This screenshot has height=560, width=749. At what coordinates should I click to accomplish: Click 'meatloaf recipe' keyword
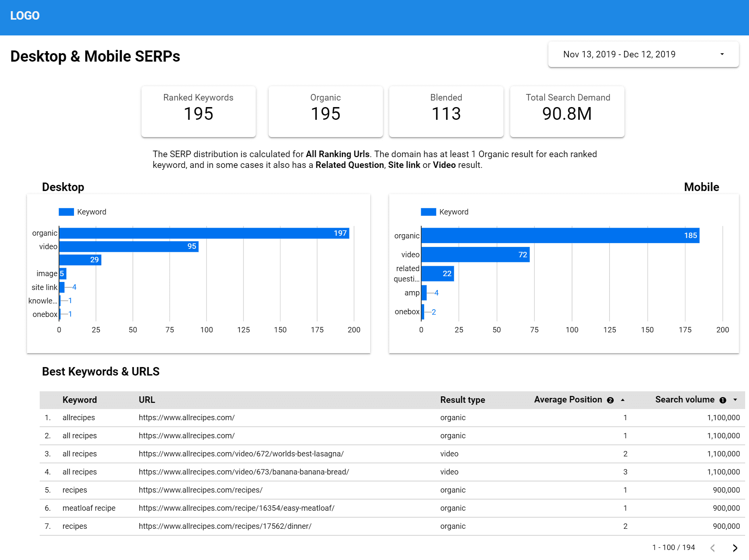point(89,508)
